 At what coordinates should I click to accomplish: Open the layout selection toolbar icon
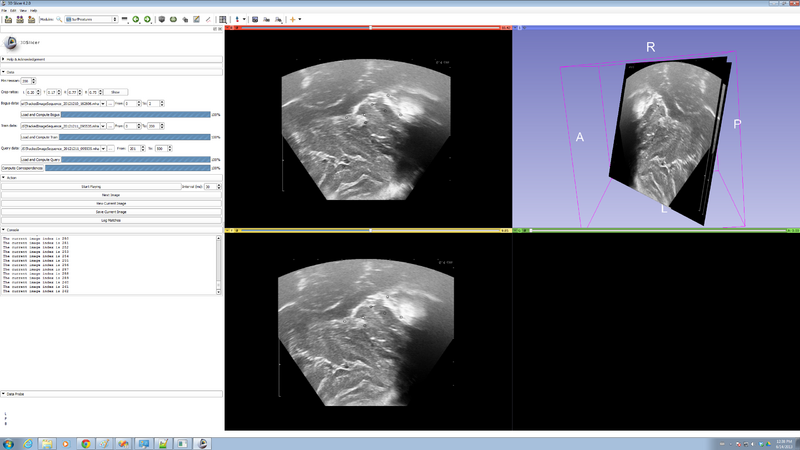click(222, 19)
